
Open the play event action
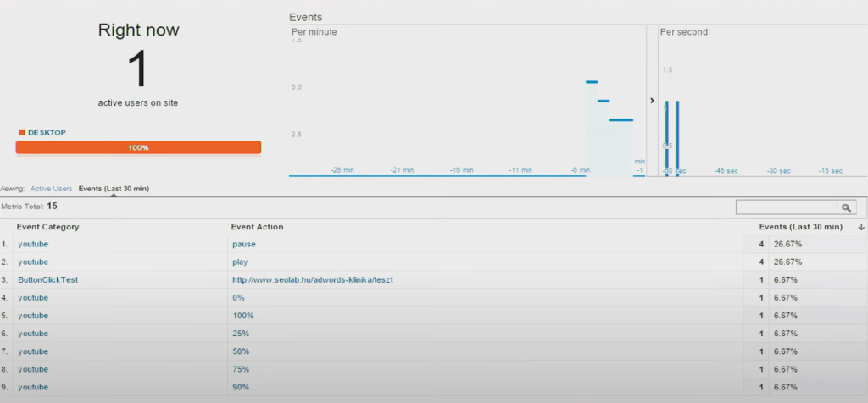(x=240, y=262)
